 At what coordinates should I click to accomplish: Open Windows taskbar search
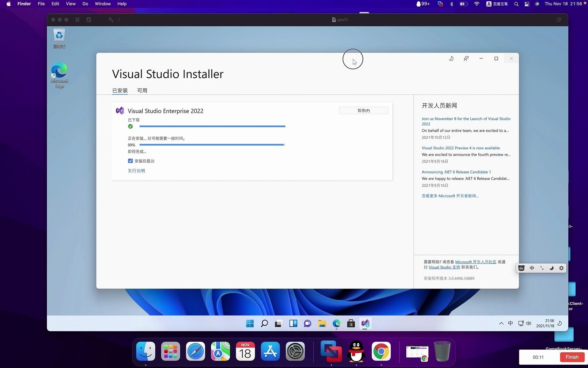(264, 323)
